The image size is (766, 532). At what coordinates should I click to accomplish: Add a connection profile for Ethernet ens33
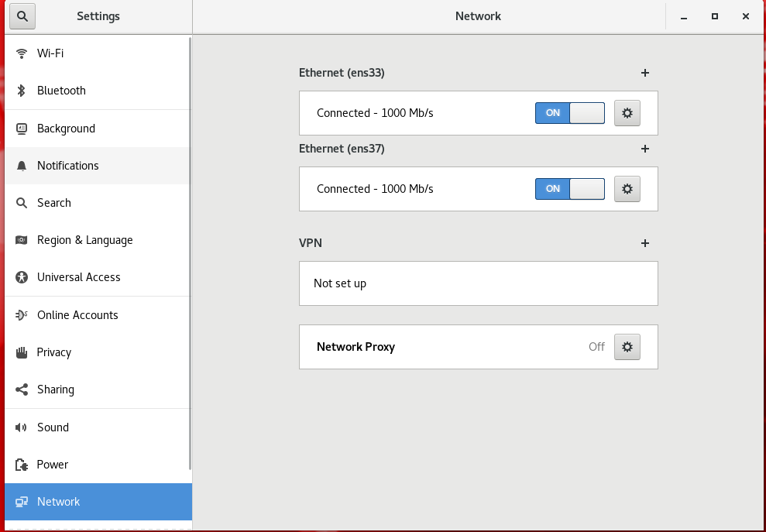(645, 73)
